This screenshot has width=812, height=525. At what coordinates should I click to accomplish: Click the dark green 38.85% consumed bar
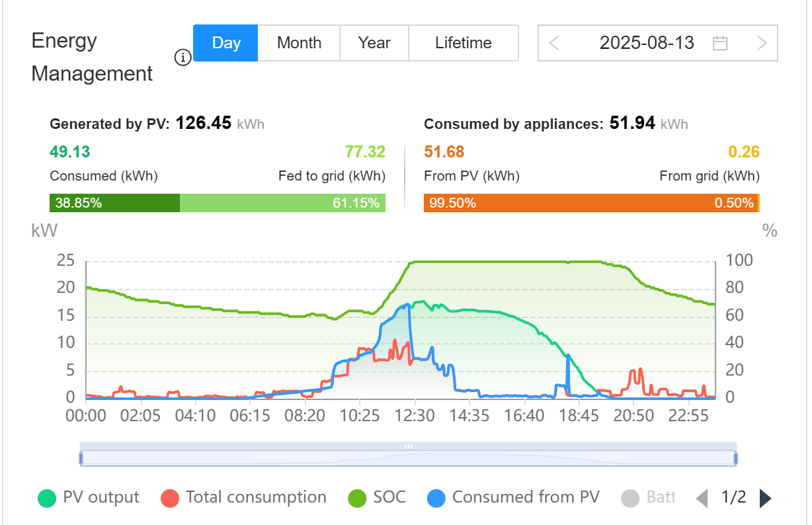[x=114, y=203]
